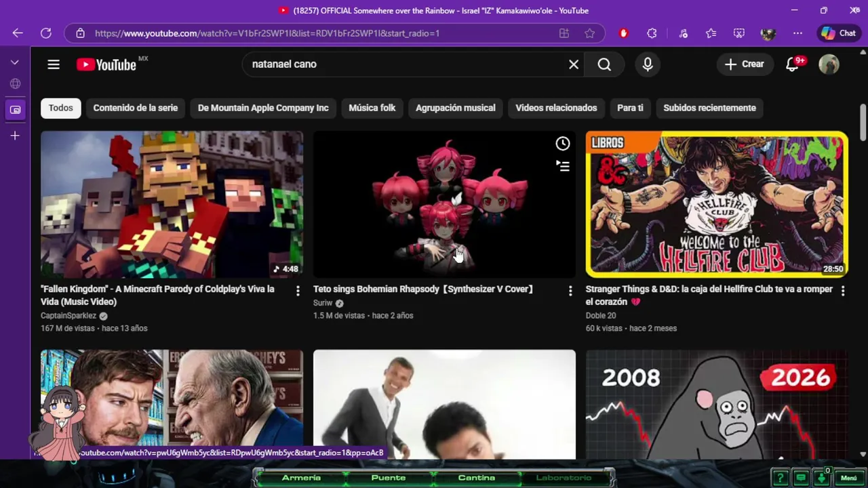Clear the search box text
The height and width of the screenshot is (488, 868).
click(574, 64)
